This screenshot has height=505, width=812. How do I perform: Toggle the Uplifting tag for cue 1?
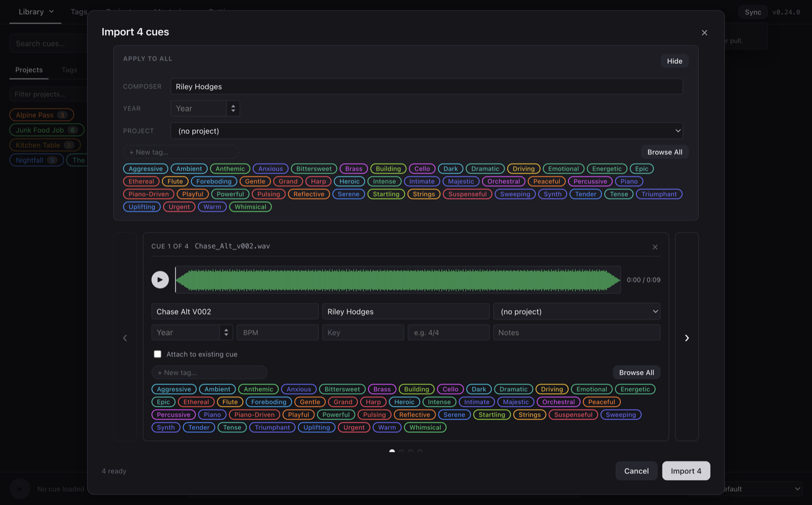point(317,427)
